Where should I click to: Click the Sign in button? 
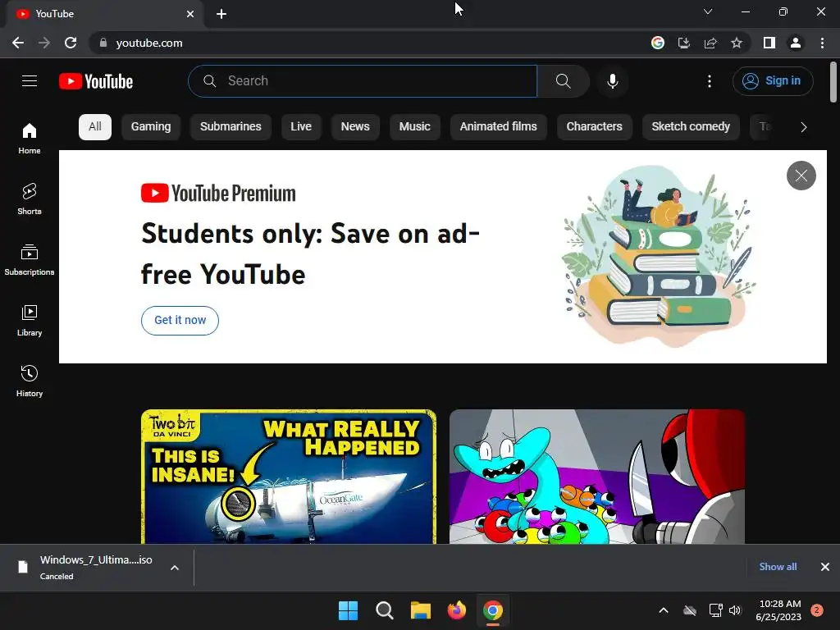[773, 81]
